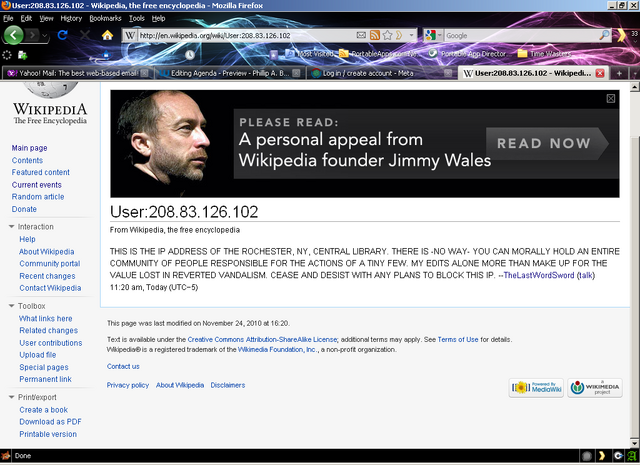The width and height of the screenshot is (640, 465).
Task: Open the Help menu
Action: [x=158, y=18]
